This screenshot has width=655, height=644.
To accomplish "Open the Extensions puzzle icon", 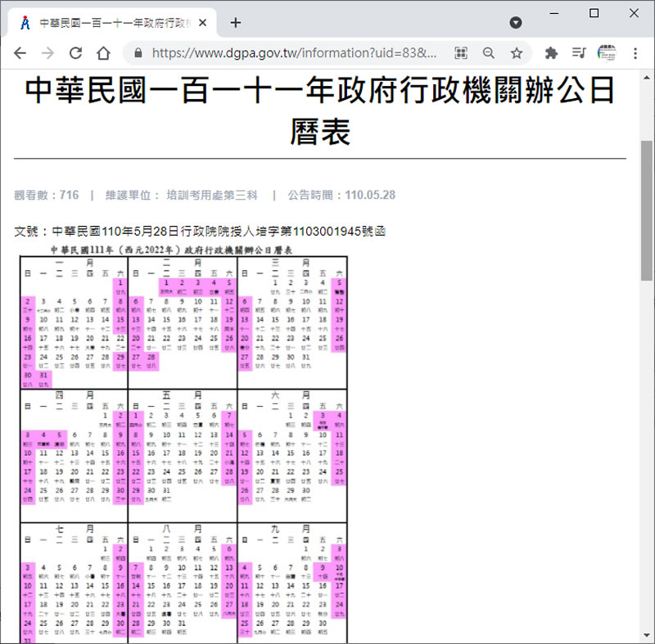I will pos(551,53).
